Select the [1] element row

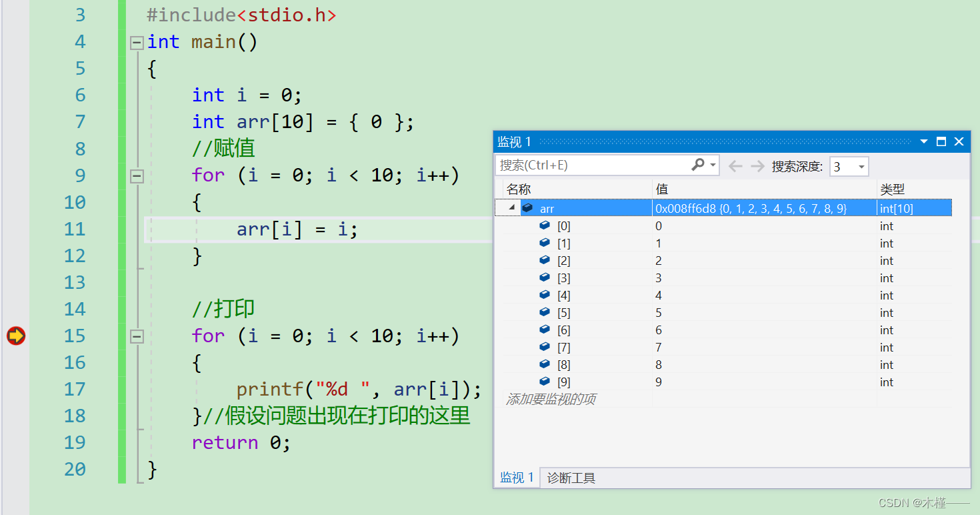pos(723,243)
